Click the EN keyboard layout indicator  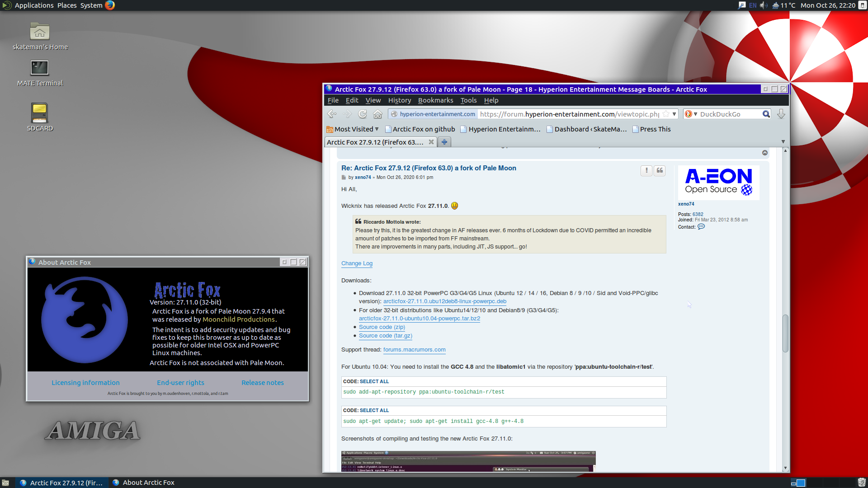pyautogui.click(x=753, y=5)
